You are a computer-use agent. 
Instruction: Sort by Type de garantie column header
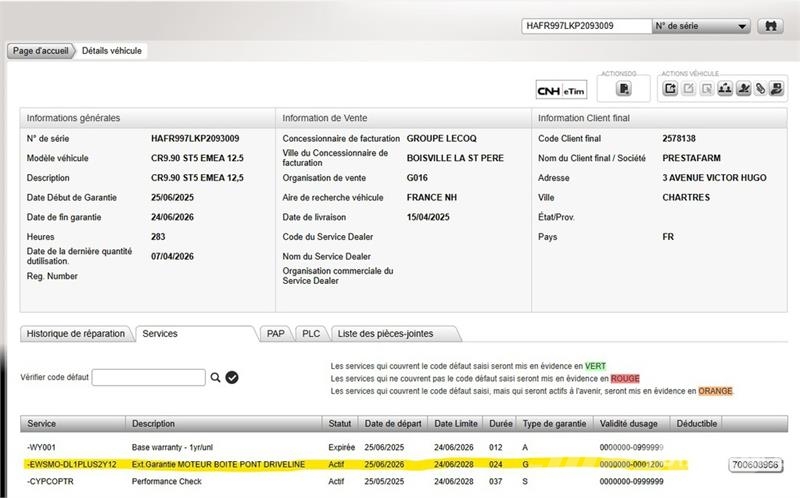555,424
